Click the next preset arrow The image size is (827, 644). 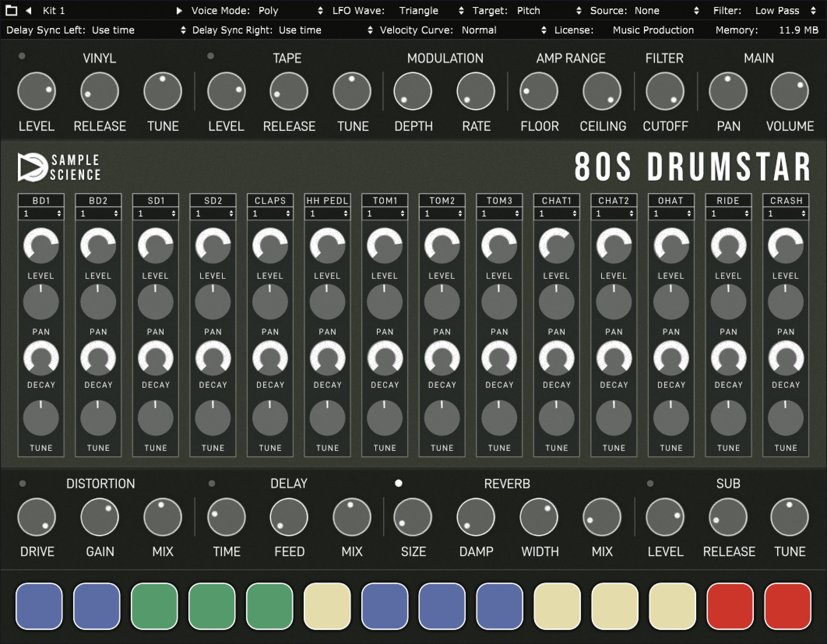(x=179, y=11)
